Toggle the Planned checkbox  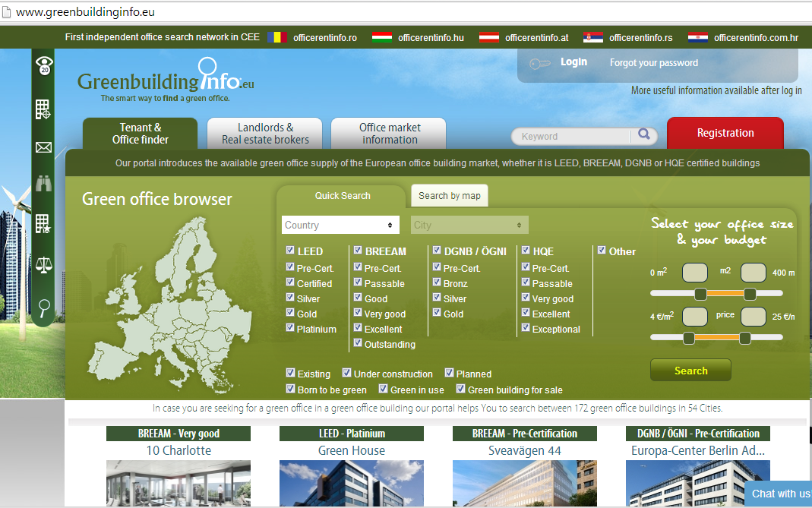449,372
